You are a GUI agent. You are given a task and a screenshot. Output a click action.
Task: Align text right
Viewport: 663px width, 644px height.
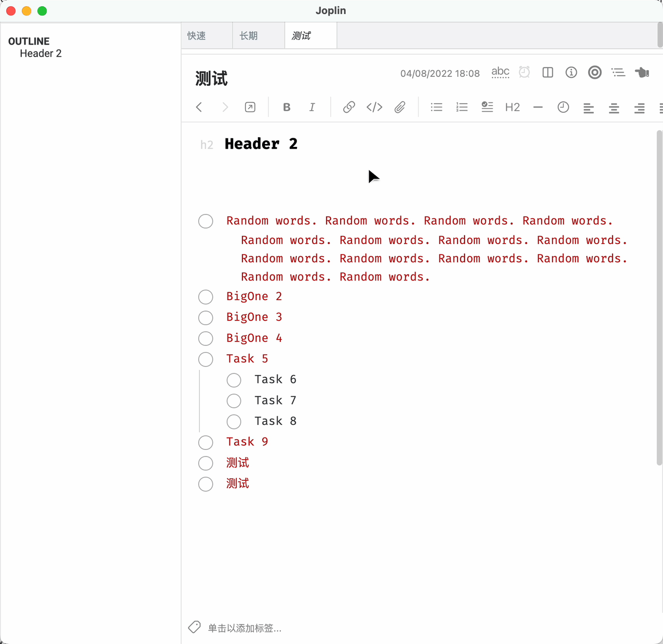pyautogui.click(x=640, y=108)
